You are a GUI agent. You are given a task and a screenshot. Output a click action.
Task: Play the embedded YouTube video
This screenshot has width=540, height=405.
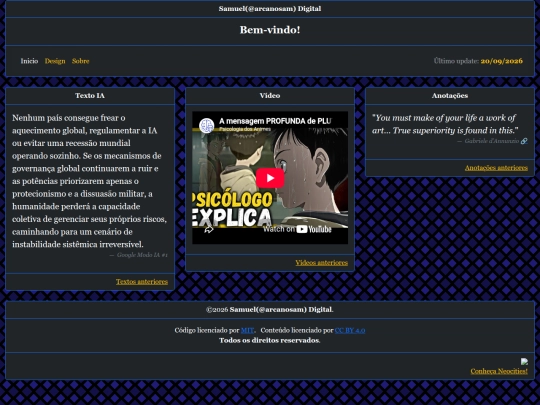point(270,178)
